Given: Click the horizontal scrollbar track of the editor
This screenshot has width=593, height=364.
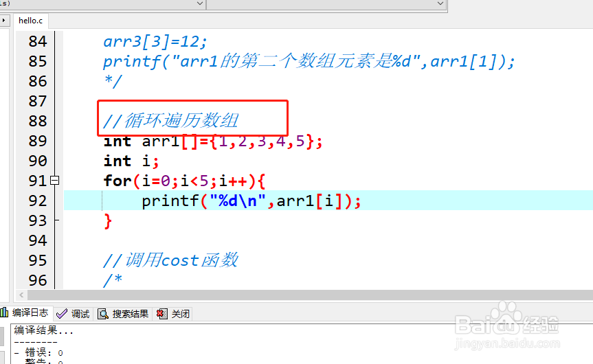Looking at the screenshot, I should 310,295.
